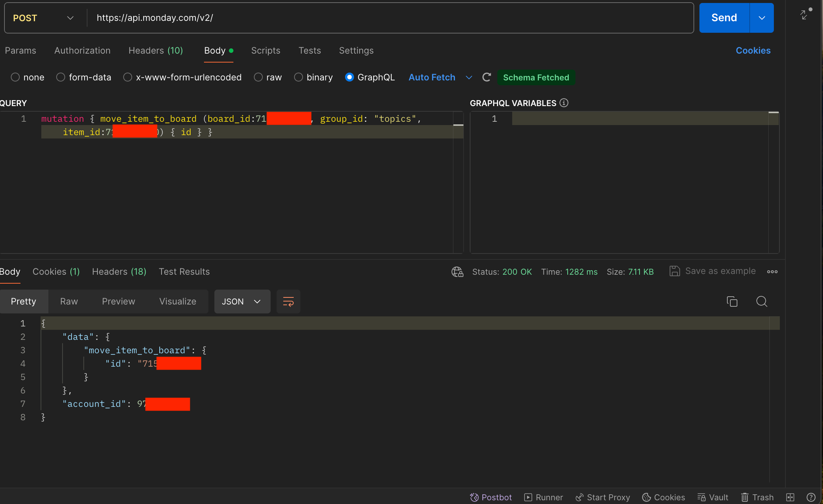The image size is (823, 504).
Task: Search within the response body
Action: pos(762,302)
